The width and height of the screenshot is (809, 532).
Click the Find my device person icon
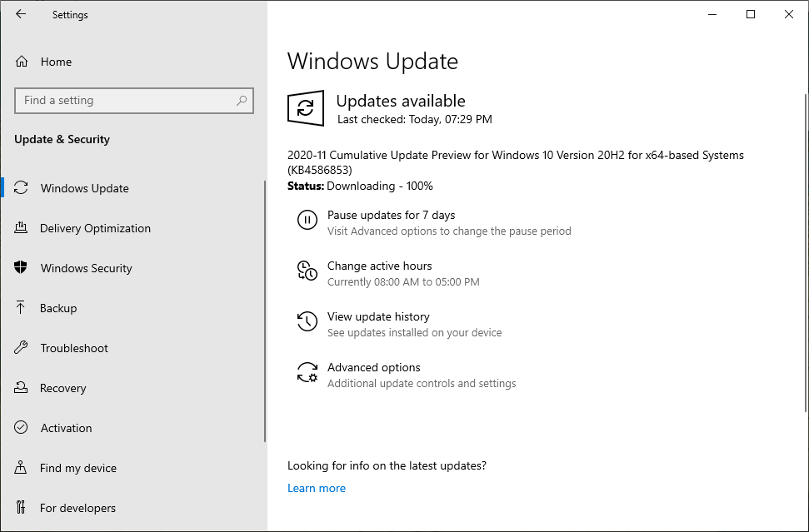pos(21,468)
